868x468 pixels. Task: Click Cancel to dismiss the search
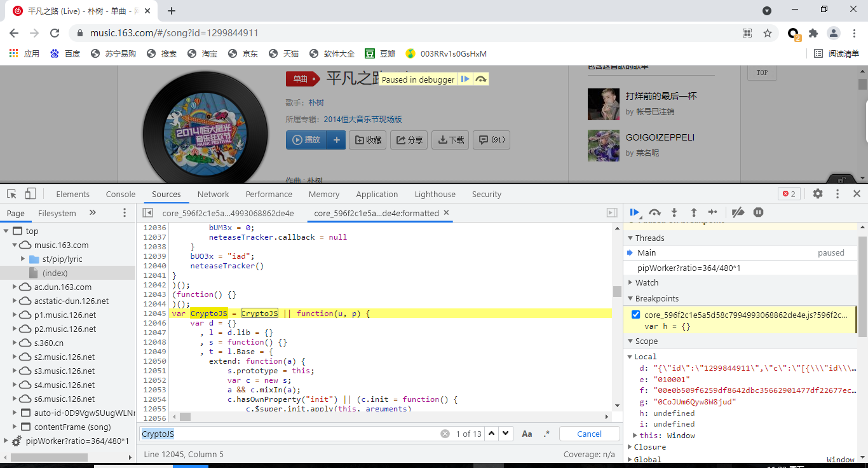pyautogui.click(x=588, y=433)
